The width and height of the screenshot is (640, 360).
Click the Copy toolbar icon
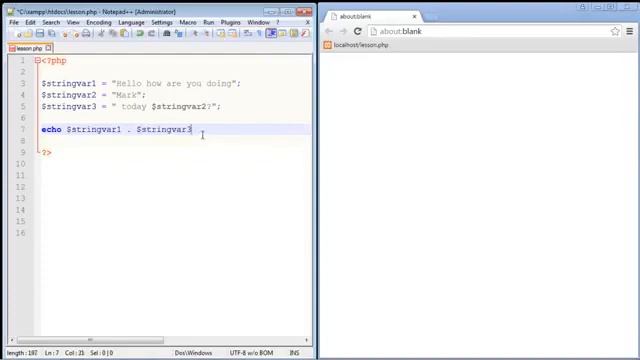[113, 34]
